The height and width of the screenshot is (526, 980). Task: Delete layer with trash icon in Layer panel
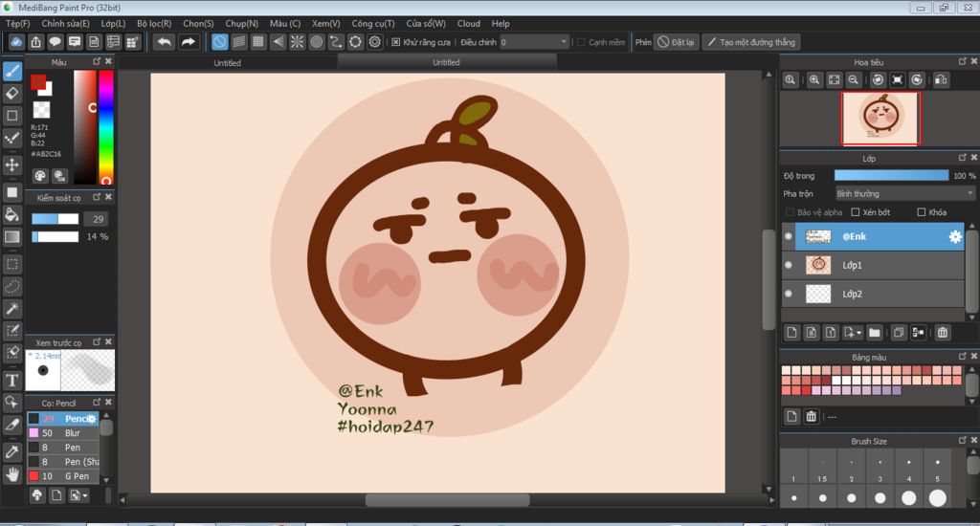tap(943, 333)
